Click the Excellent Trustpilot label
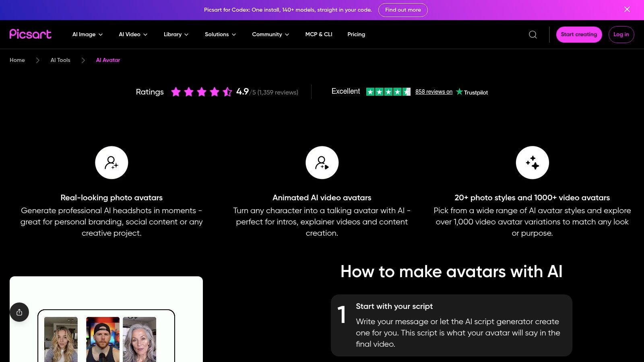The width and height of the screenshot is (644, 362). click(x=346, y=91)
